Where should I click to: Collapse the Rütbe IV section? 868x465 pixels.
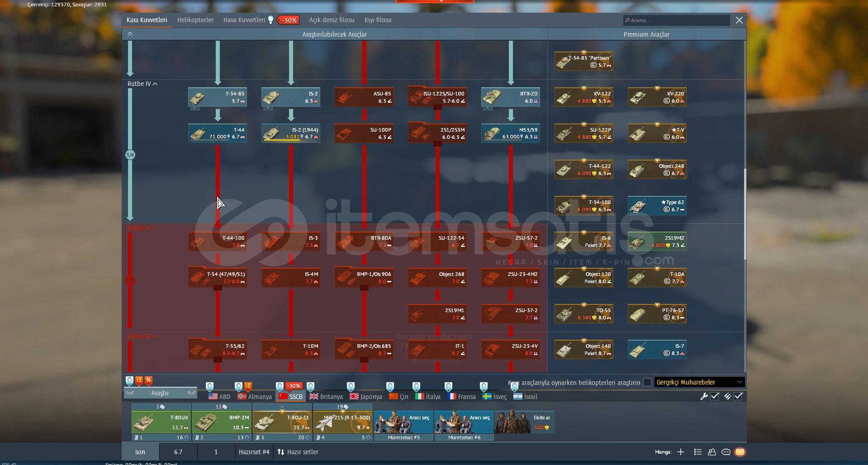[x=142, y=84]
